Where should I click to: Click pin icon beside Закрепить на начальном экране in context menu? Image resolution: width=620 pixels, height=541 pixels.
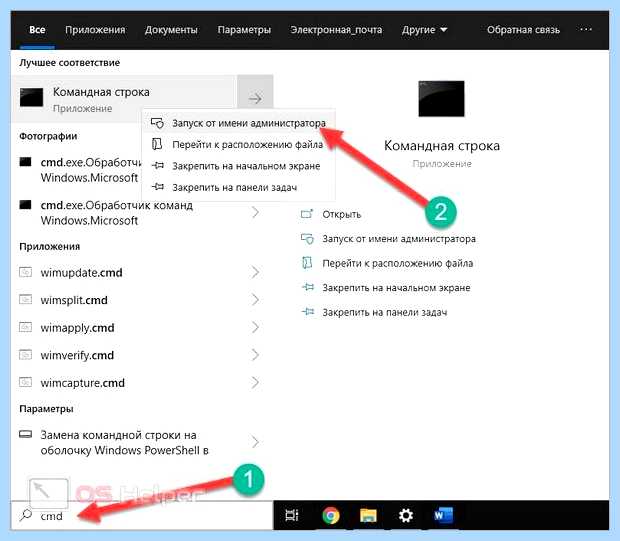[158, 165]
